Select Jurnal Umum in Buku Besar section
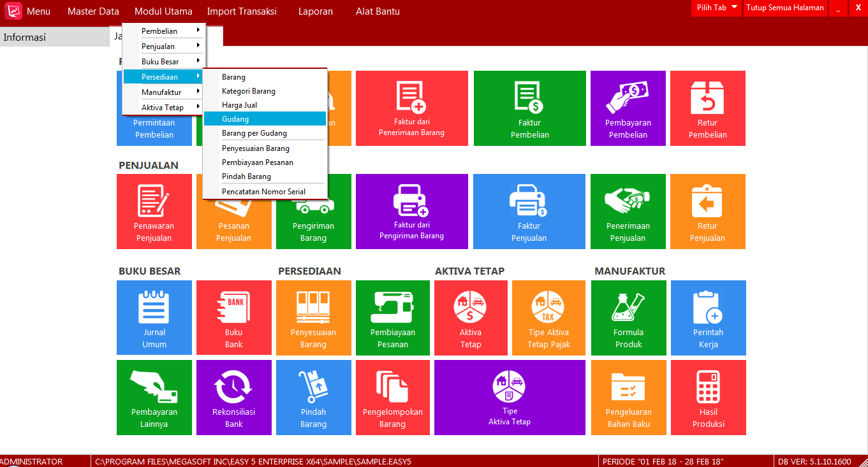 [x=154, y=317]
